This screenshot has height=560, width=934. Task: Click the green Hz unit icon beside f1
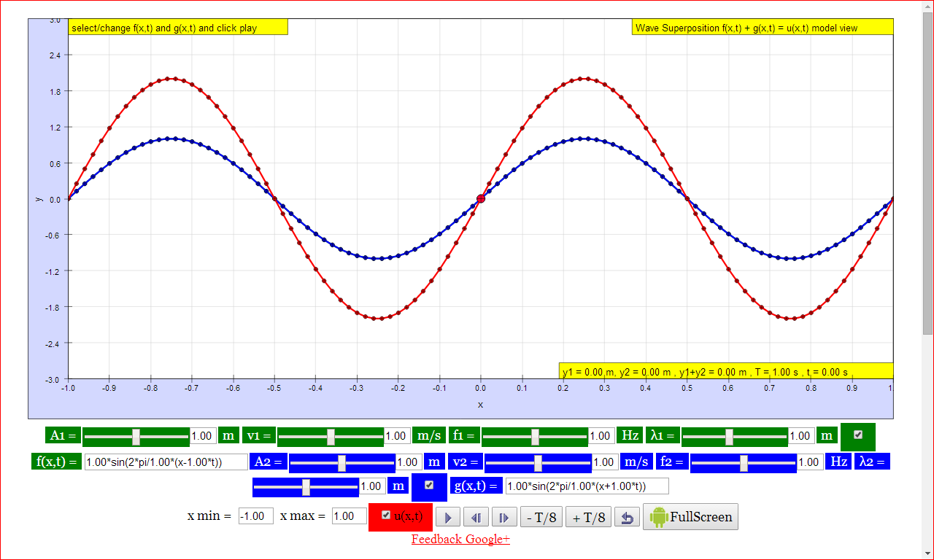pos(629,435)
